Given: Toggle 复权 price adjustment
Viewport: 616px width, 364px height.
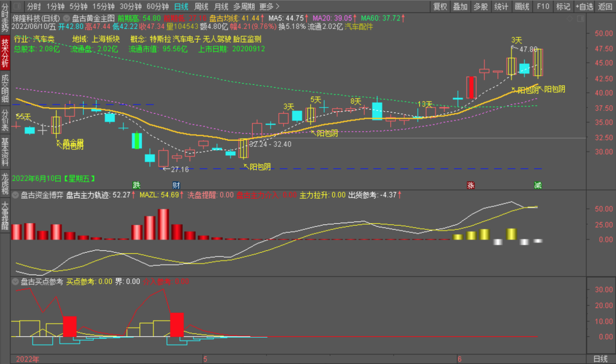Looking at the screenshot, I should tap(440, 7).
